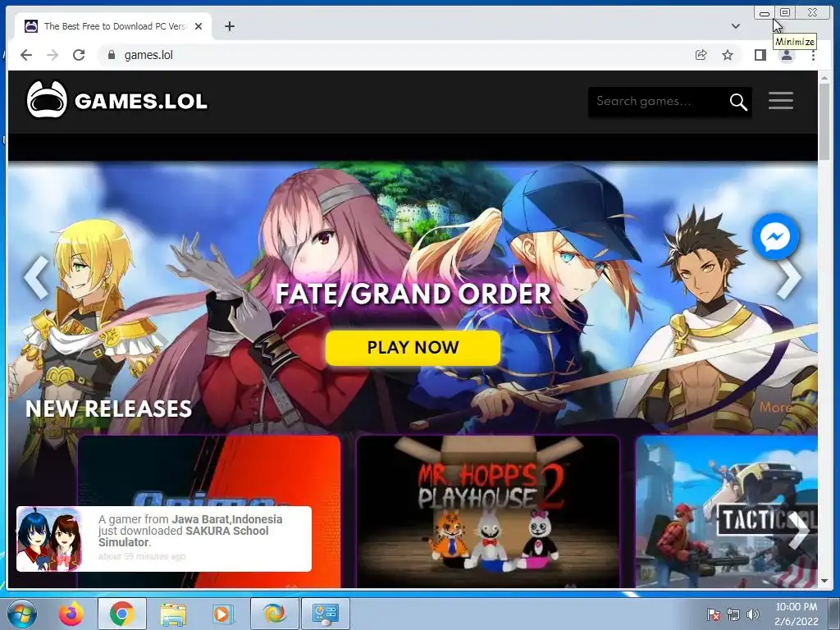
Task: Click the PLAY NOW button
Action: click(x=413, y=348)
